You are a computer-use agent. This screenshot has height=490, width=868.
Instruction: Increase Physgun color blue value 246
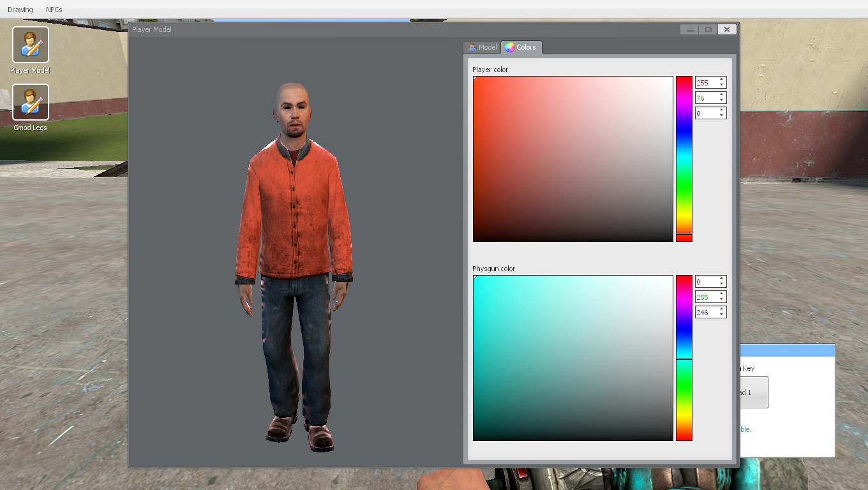(x=722, y=310)
